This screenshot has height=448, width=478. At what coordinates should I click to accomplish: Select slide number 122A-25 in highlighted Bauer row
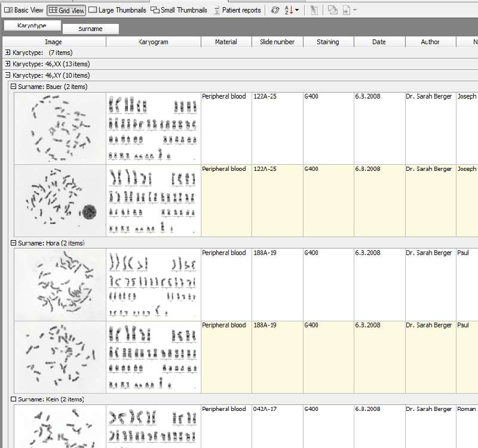point(265,169)
